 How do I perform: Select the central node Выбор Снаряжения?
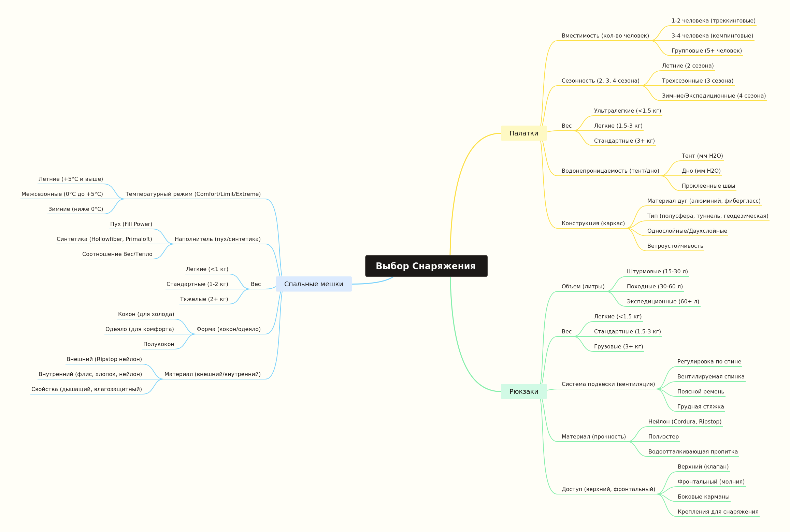coord(426,266)
